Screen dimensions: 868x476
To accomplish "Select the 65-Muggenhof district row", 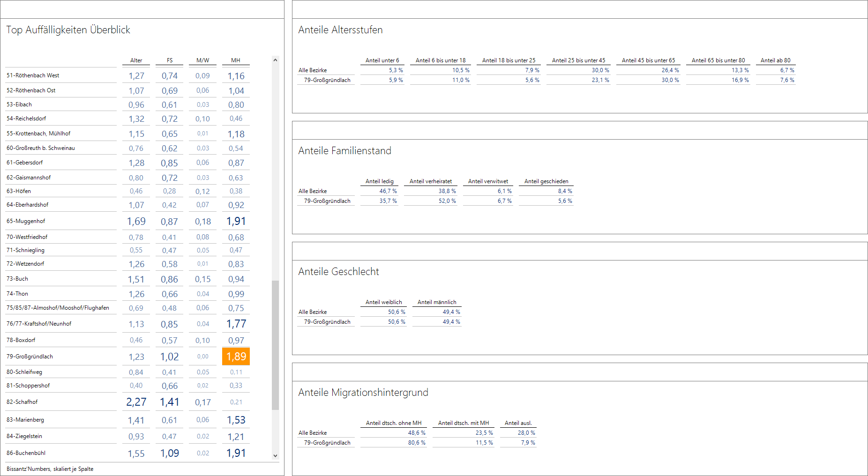I will [x=26, y=221].
